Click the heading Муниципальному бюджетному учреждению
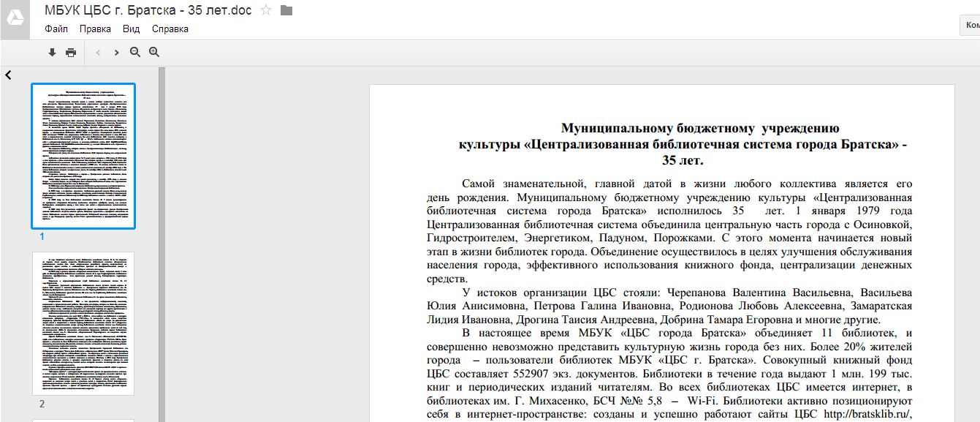 click(700, 129)
